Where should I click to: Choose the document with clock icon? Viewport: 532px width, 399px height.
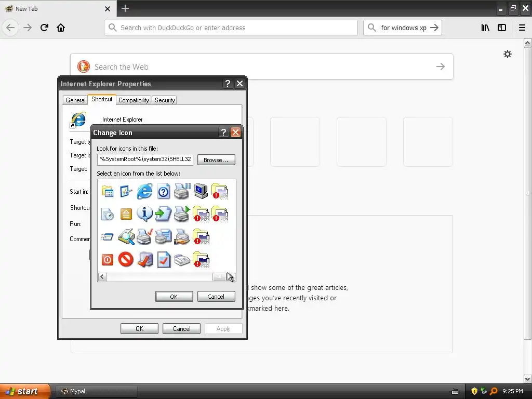108,214
